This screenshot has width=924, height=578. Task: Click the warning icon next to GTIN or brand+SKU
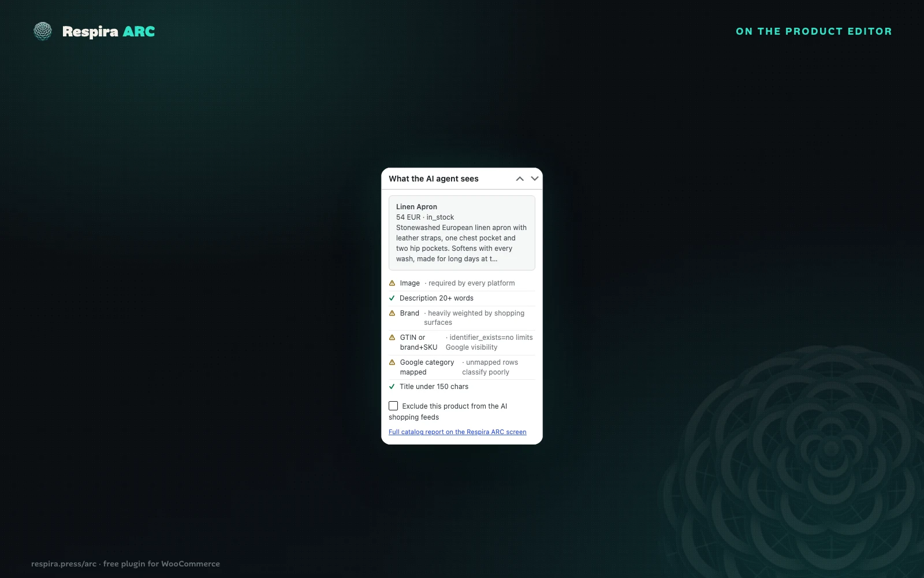[392, 338]
